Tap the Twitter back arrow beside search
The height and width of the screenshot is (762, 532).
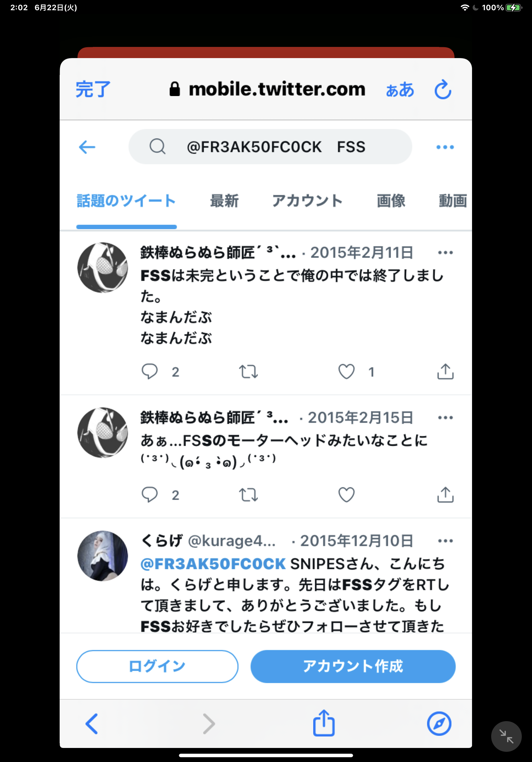(87, 147)
